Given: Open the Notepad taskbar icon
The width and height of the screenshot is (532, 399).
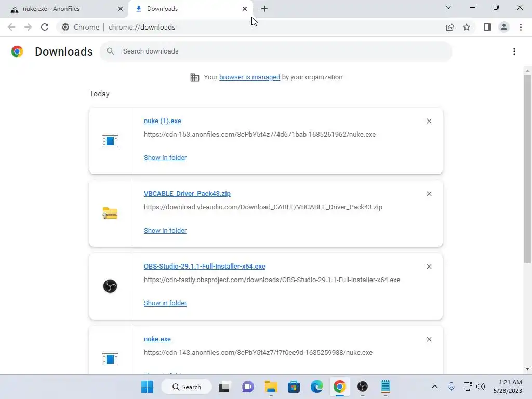Looking at the screenshot, I should coord(385,387).
